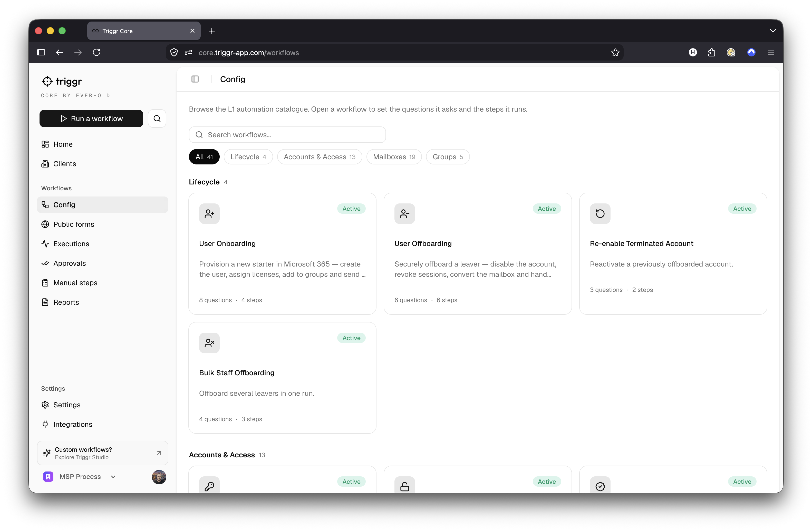Screen dimensions: 812x531
Task: Click the Re-enable Terminated Account refresh icon
Action: point(600,213)
